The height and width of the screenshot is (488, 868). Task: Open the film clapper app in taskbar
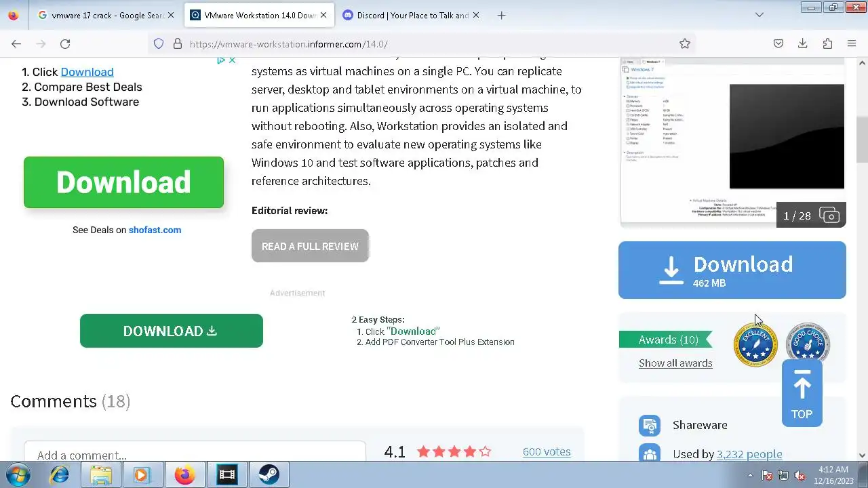coord(226,475)
